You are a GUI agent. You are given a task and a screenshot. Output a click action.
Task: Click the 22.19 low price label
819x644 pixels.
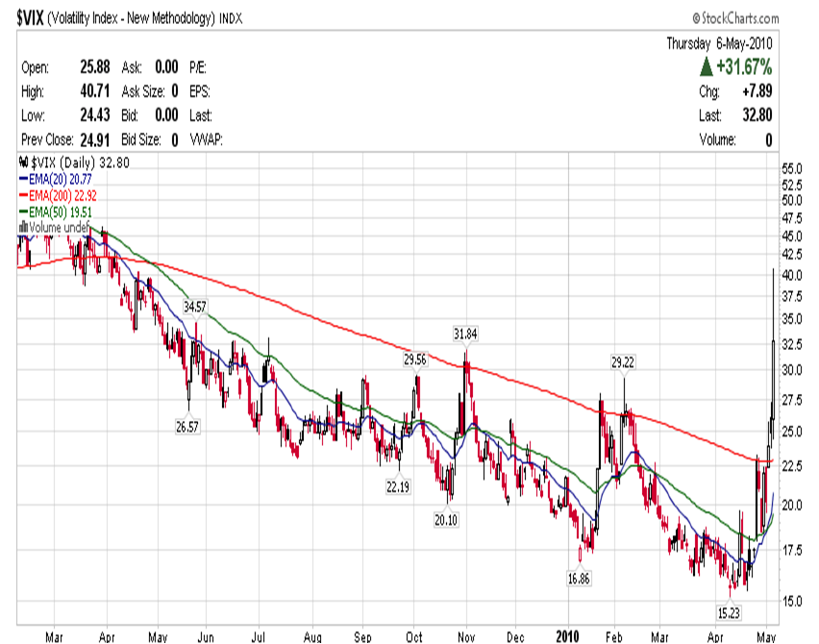click(x=398, y=486)
